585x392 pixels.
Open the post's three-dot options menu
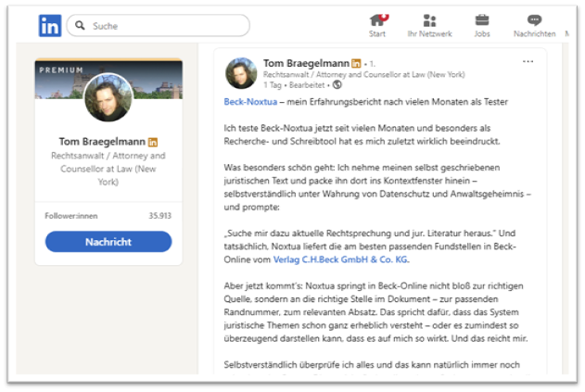(528, 61)
